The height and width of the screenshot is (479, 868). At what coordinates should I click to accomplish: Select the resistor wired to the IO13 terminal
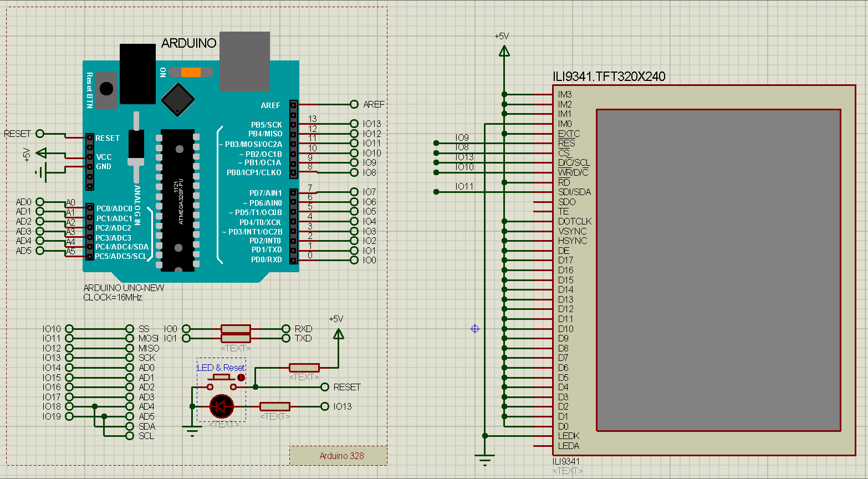point(275,406)
